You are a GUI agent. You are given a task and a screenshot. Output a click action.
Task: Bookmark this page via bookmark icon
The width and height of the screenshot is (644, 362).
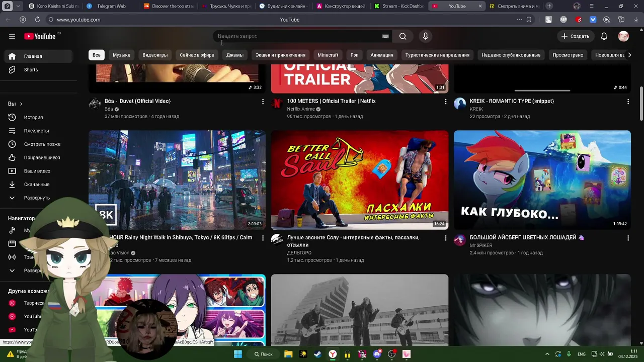529,20
